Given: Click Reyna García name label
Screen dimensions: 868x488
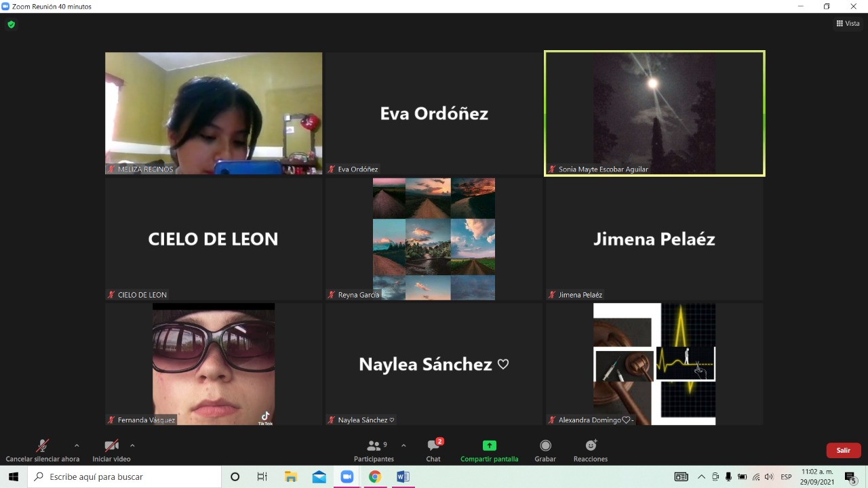Looking at the screenshot, I should click(x=359, y=295).
